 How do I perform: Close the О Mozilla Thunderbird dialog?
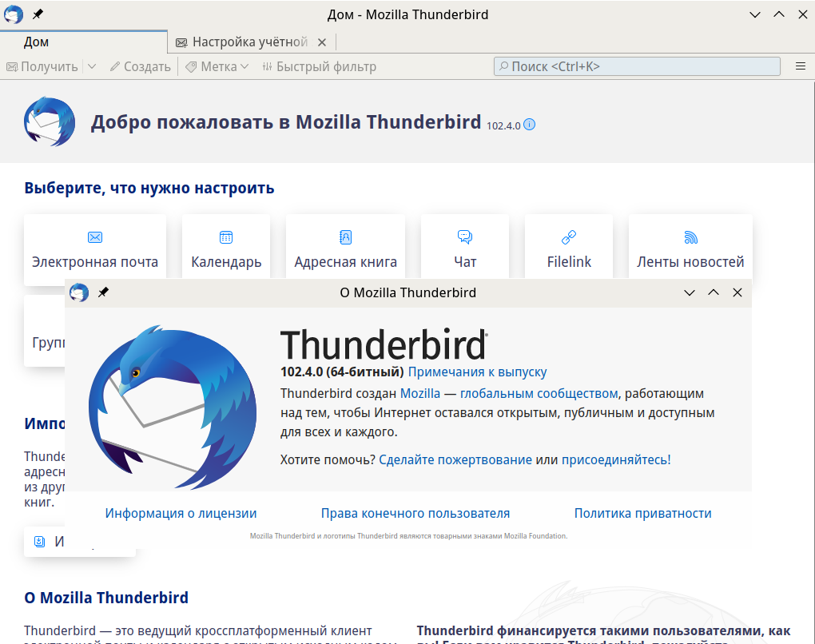click(737, 292)
